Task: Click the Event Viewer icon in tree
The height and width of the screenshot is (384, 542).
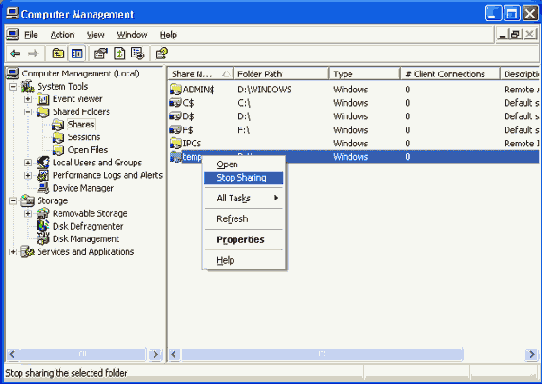Action: pyautogui.click(x=43, y=99)
